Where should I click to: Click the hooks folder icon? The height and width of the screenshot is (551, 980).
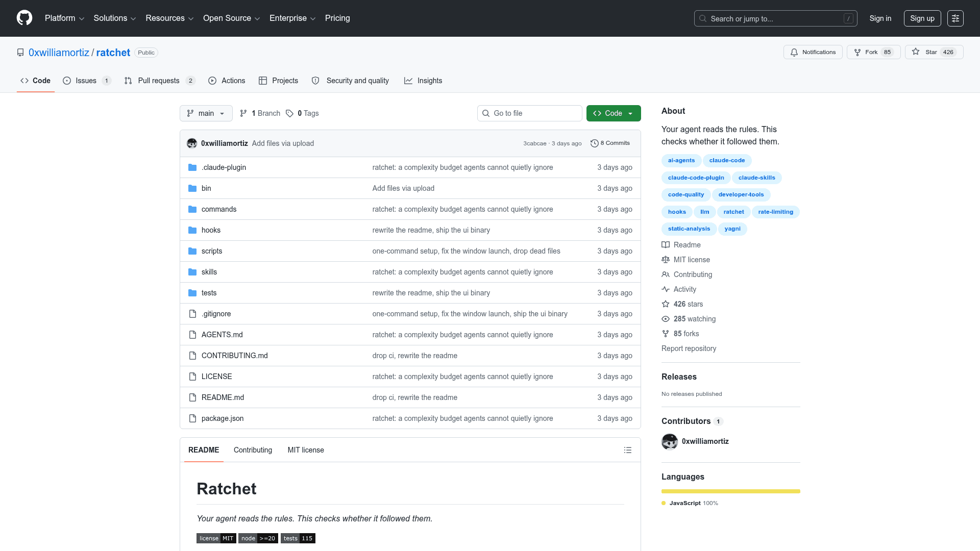coord(192,230)
